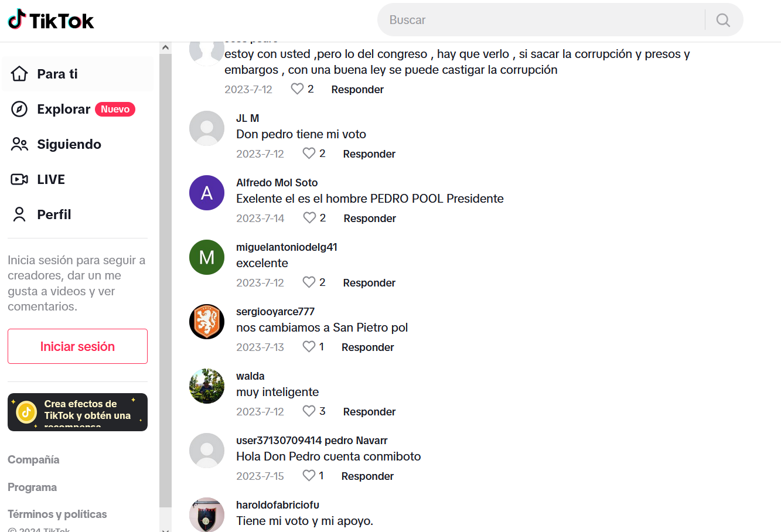
Task: Reply to miguelantoniodelg41's comment
Action: coord(369,283)
